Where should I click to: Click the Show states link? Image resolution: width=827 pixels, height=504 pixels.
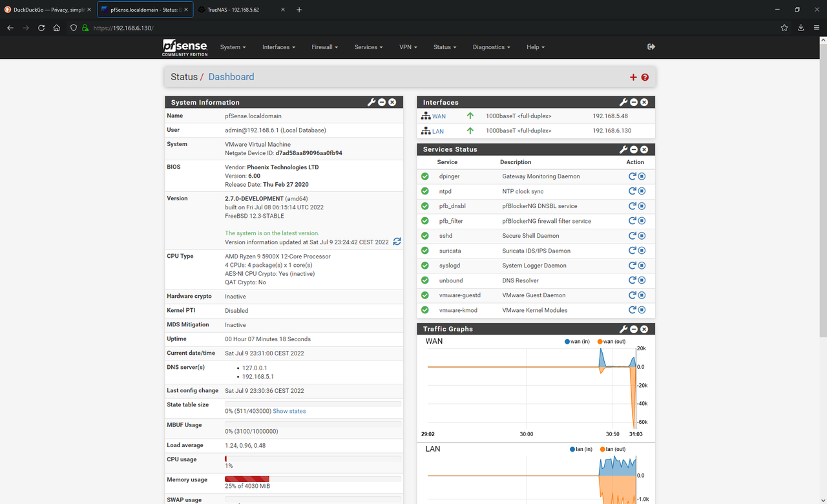(289, 411)
